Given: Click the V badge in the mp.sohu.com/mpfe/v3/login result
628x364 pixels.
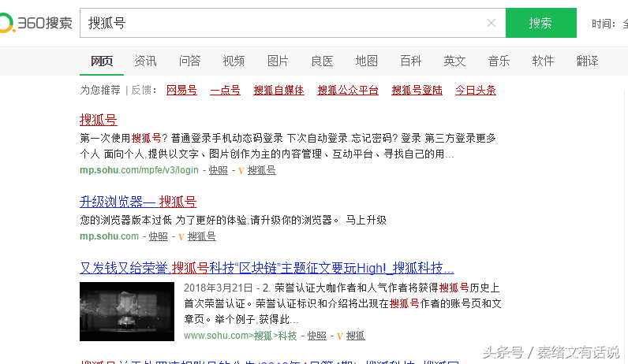Looking at the screenshot, I should 241,170.
